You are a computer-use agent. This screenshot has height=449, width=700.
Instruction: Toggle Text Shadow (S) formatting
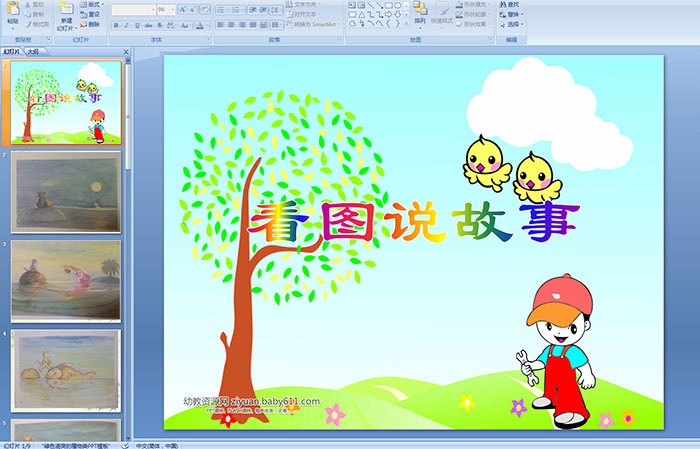tap(159, 25)
